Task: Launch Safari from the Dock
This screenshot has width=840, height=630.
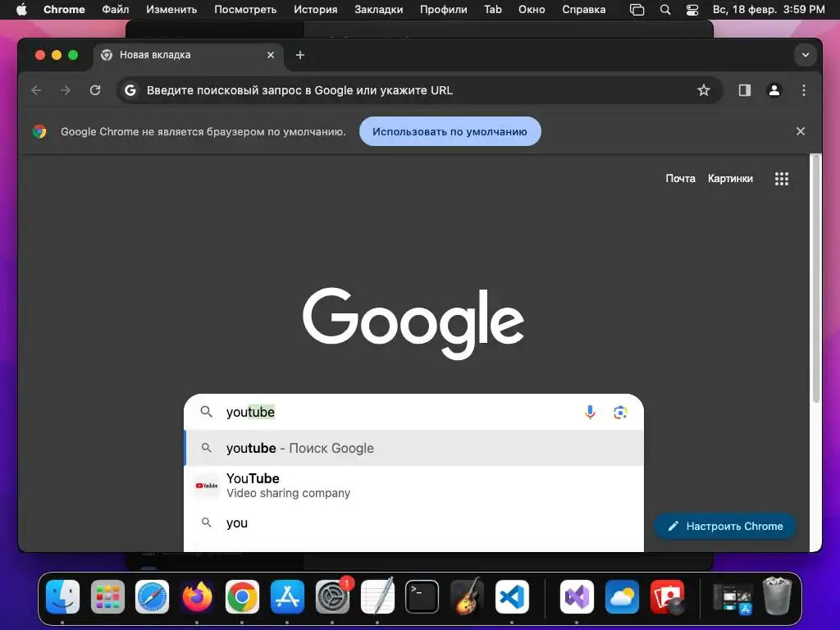Action: point(152,597)
